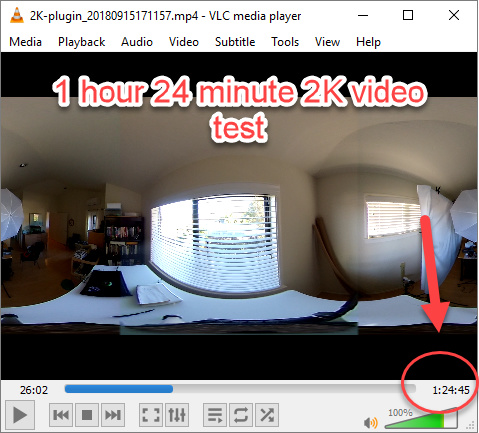The width and height of the screenshot is (479, 433).
Task: Open the Playback menu
Action: click(x=82, y=42)
